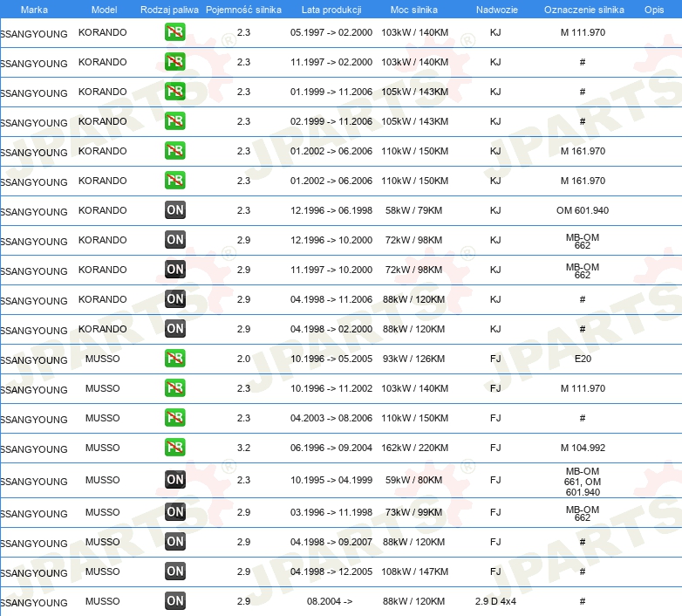Image resolution: width=682 pixels, height=616 pixels.
Task: Click the ON icon in the Musso 2.9 D 4x4 row
Action: click(x=175, y=601)
